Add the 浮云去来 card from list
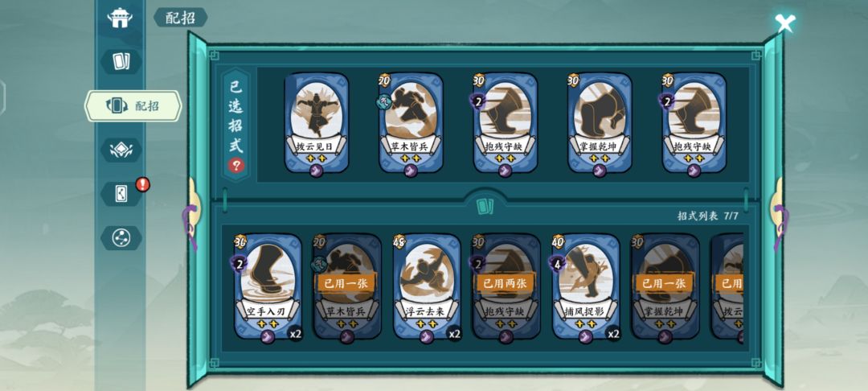This screenshot has height=391, width=868. click(427, 286)
